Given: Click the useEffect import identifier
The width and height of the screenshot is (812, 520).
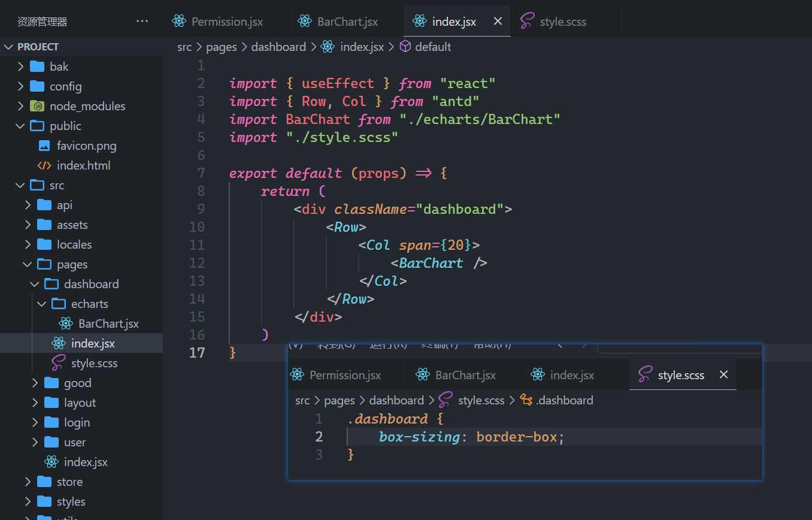Looking at the screenshot, I should 338,83.
